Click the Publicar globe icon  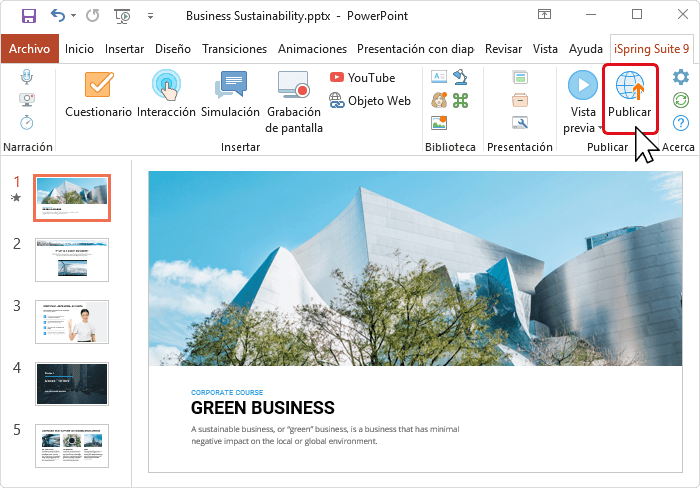pos(630,88)
